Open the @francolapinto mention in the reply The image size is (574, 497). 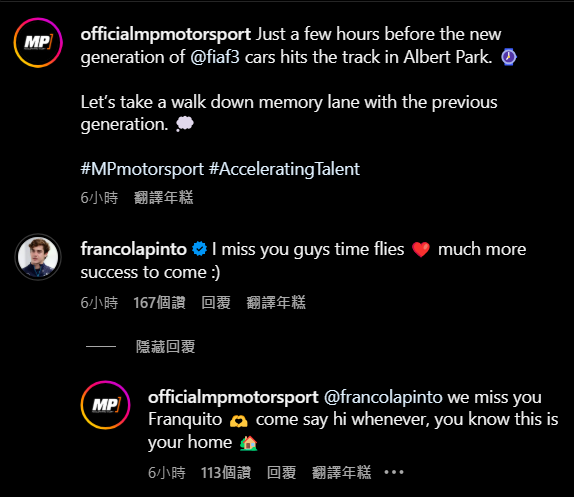click(383, 397)
